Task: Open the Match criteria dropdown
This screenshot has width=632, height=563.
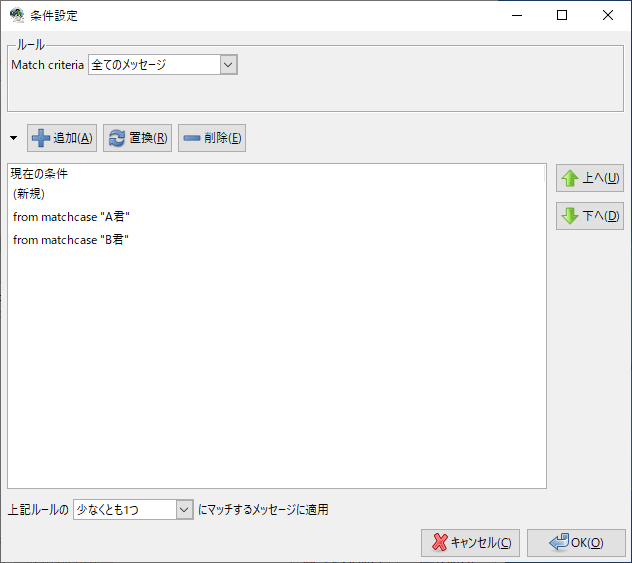Action: point(163,65)
